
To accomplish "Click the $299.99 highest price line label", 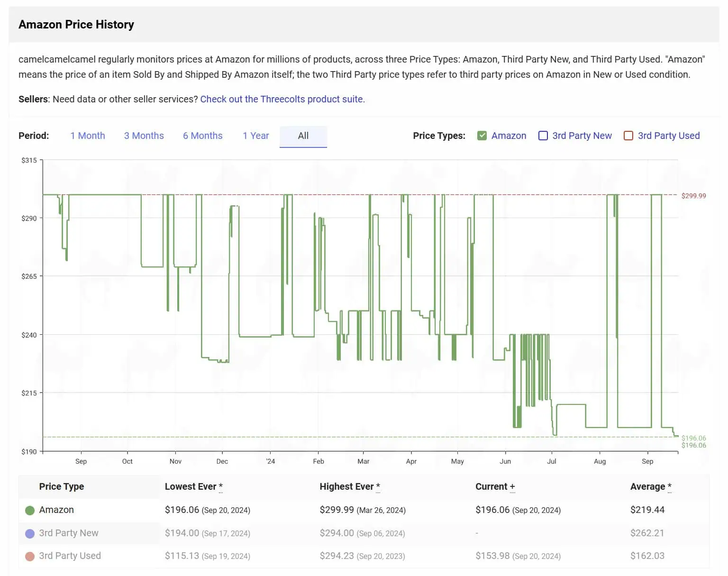I will [x=693, y=196].
